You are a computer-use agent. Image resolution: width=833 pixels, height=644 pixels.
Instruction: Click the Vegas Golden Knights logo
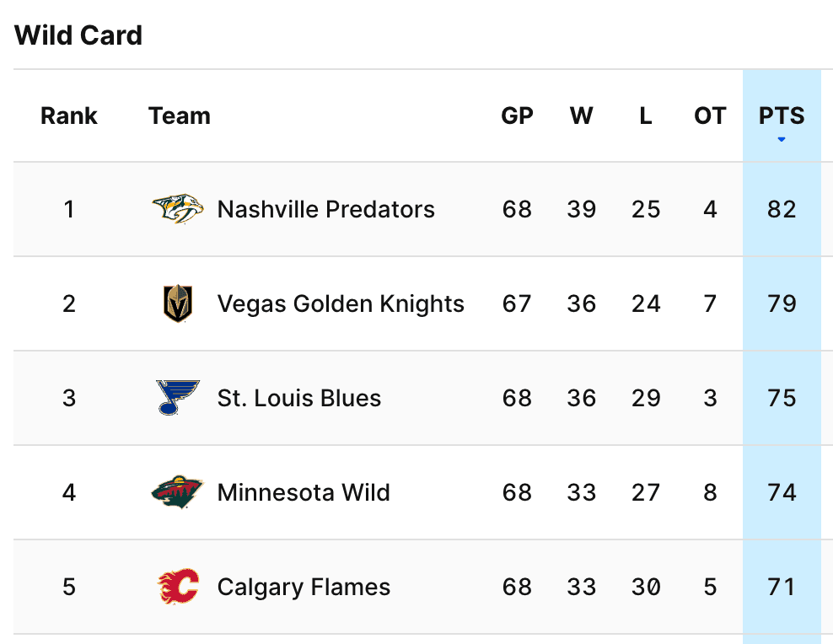click(178, 303)
